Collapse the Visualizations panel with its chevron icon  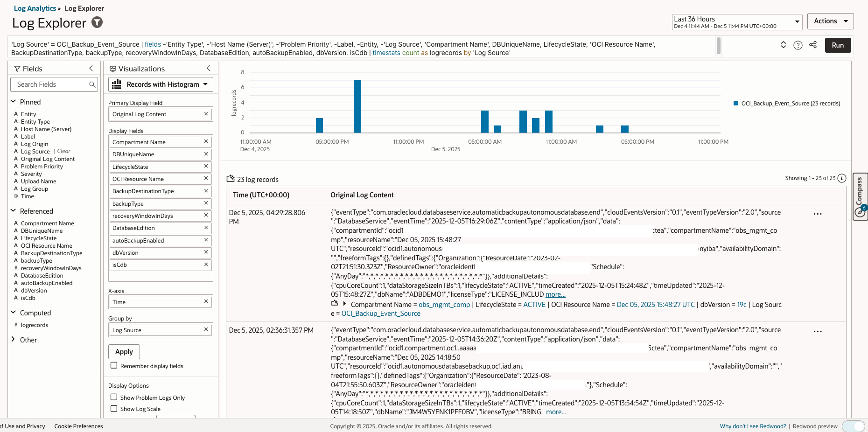coord(209,68)
